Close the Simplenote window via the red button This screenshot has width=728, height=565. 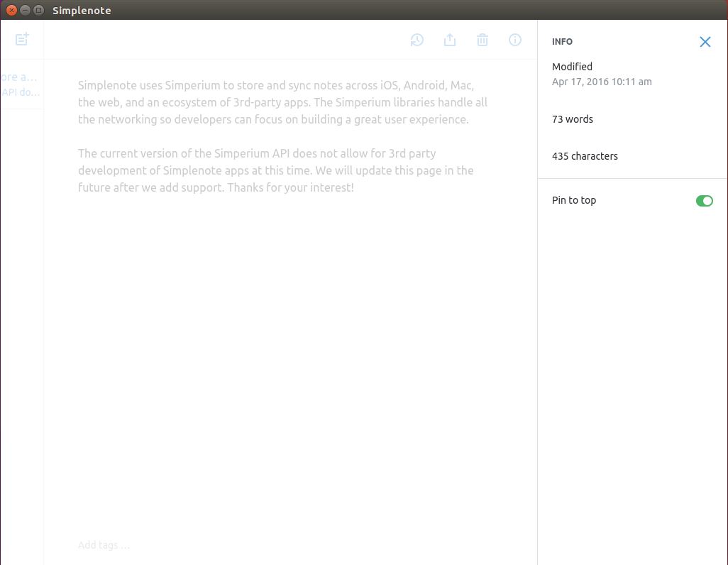click(11, 10)
